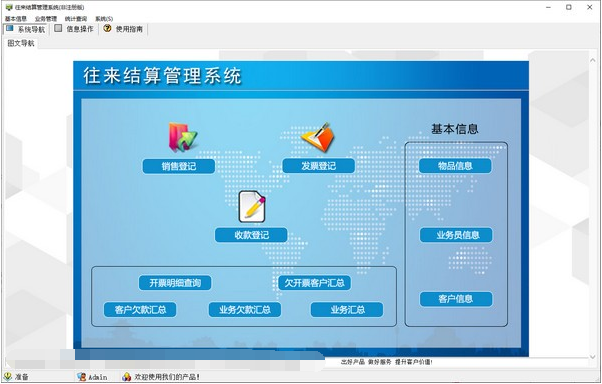The width and height of the screenshot is (602, 384).
Task: Open the 统计查询 menu
Action: coord(76,18)
